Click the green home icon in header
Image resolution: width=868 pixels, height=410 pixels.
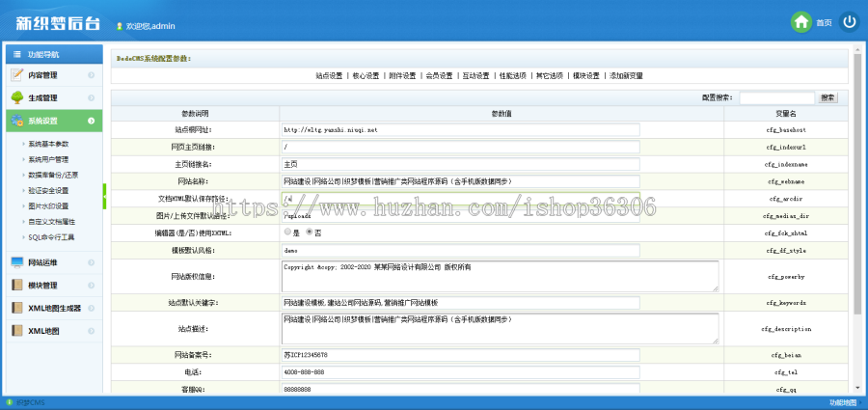coord(800,22)
